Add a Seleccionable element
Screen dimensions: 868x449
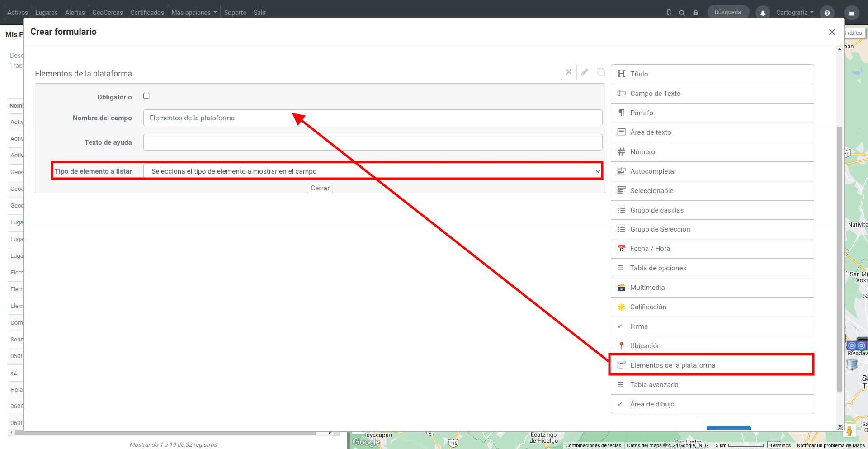coord(712,191)
